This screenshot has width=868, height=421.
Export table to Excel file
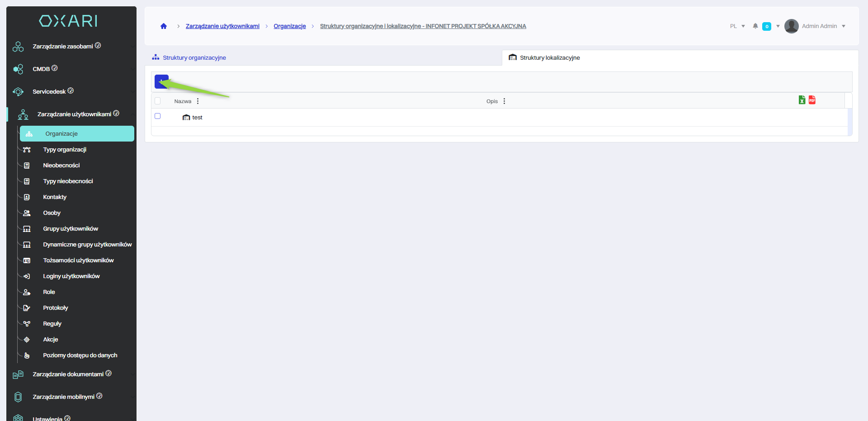tap(802, 100)
